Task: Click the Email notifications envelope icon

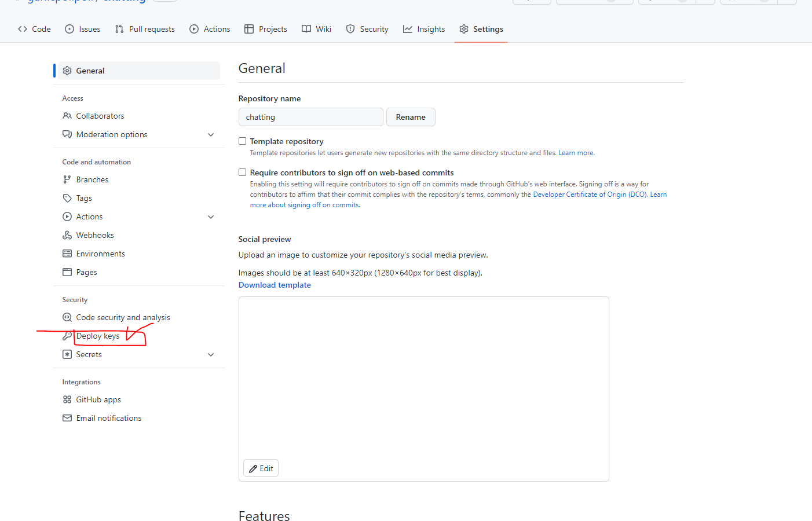Action: 67,418
